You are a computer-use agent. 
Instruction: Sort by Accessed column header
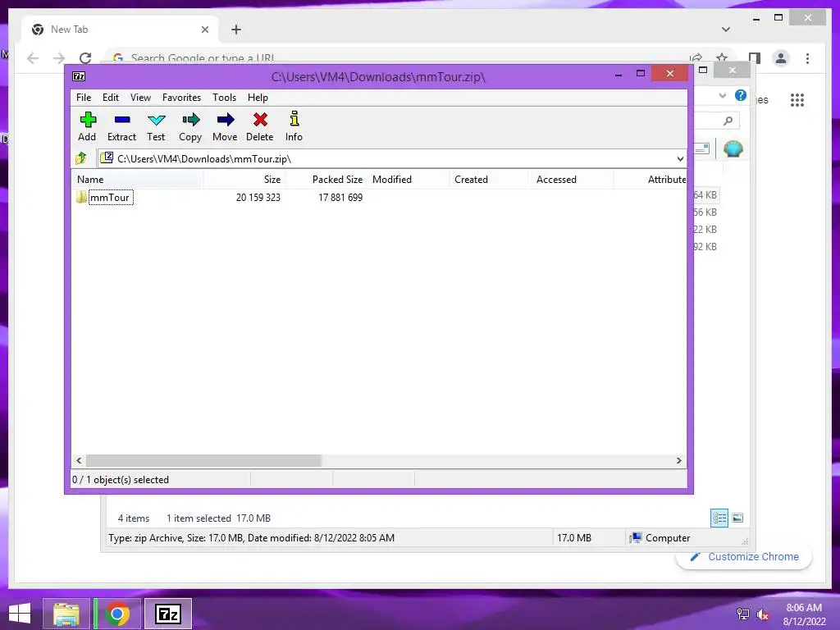click(x=572, y=180)
